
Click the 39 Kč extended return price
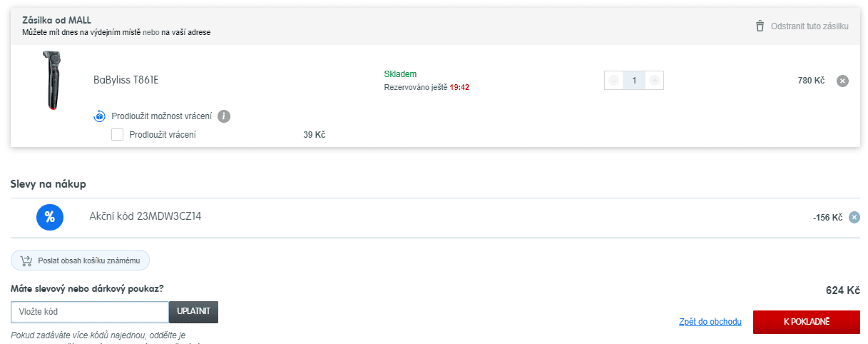[x=315, y=134]
